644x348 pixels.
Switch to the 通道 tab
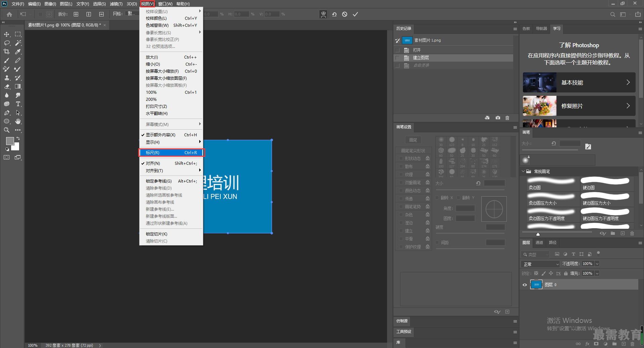(x=539, y=242)
